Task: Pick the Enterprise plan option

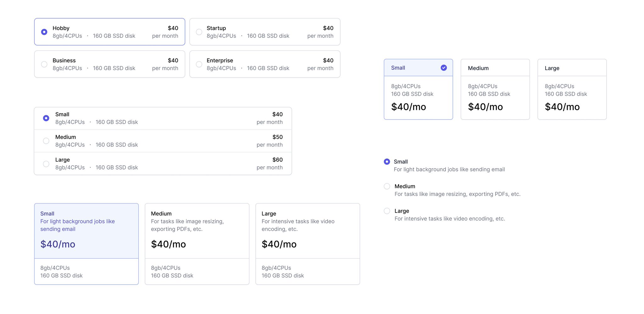Action: 199,64
